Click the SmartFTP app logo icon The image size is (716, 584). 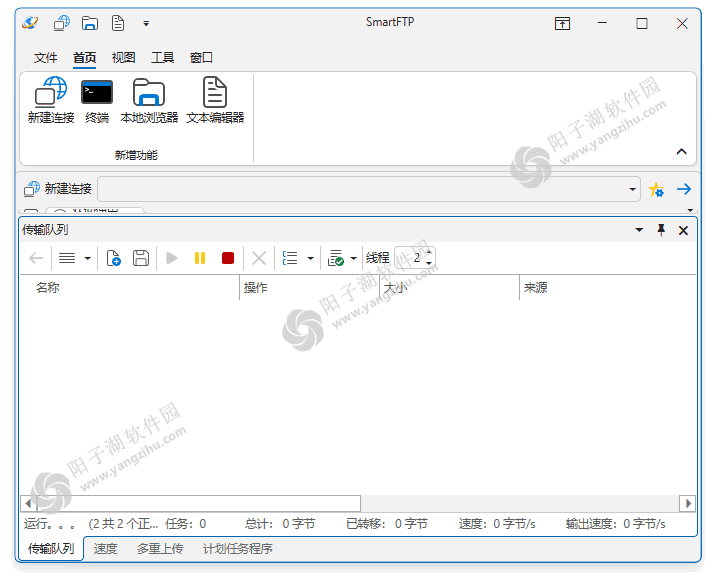30,23
